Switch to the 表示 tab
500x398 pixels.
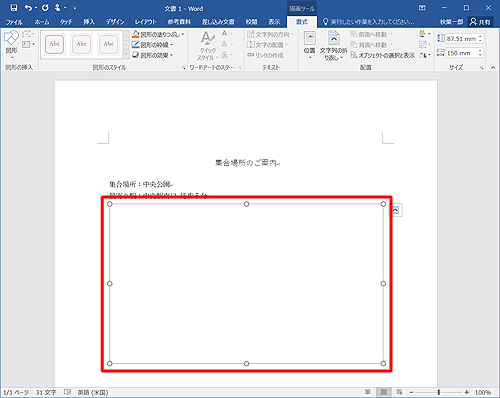pos(274,22)
